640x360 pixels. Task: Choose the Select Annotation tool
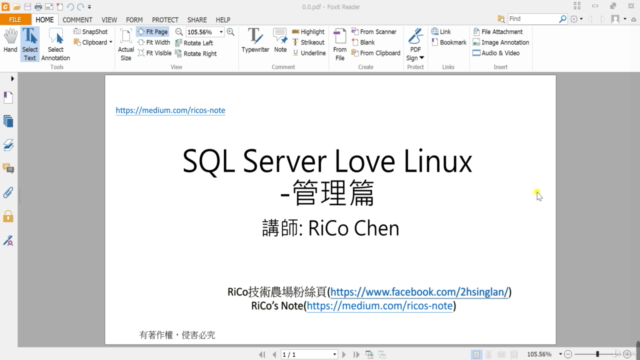point(56,44)
